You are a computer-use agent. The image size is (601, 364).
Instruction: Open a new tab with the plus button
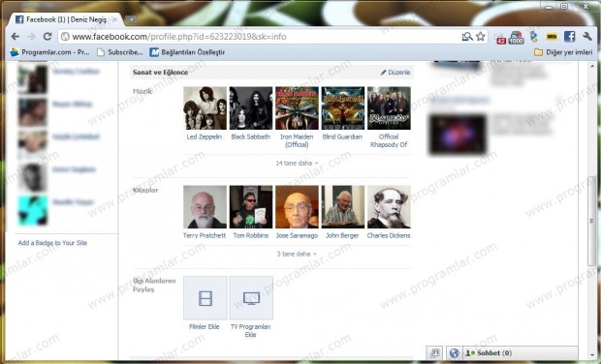[x=131, y=19]
